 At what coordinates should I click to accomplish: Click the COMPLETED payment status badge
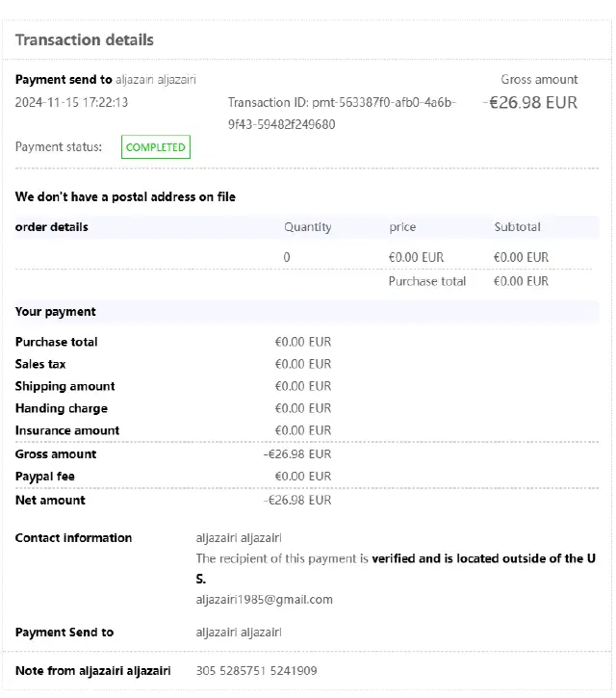tap(155, 147)
